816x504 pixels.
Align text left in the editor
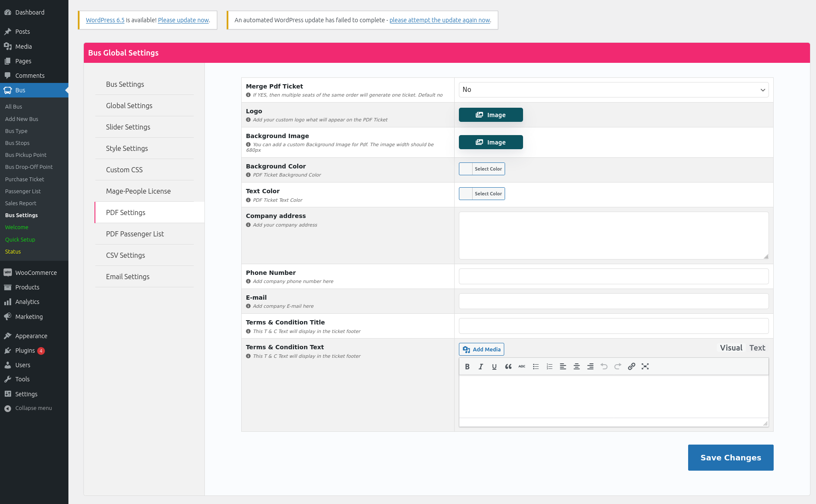563,366
